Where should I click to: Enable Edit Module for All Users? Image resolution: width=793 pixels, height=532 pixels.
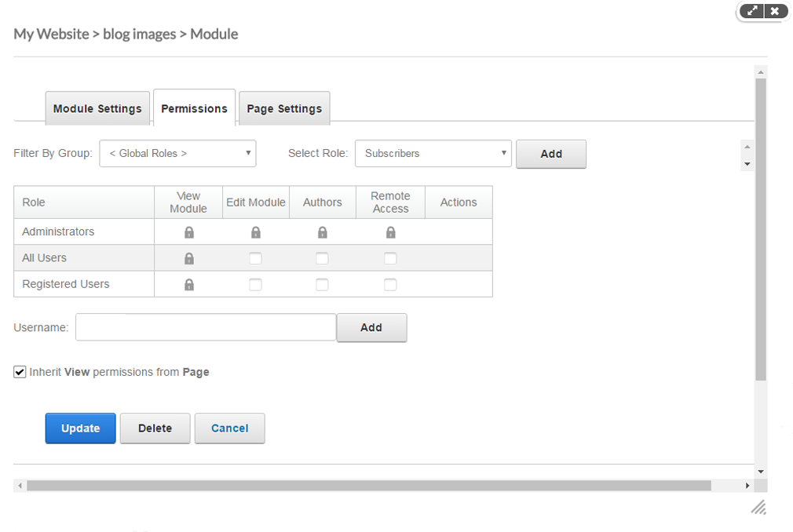pyautogui.click(x=255, y=258)
